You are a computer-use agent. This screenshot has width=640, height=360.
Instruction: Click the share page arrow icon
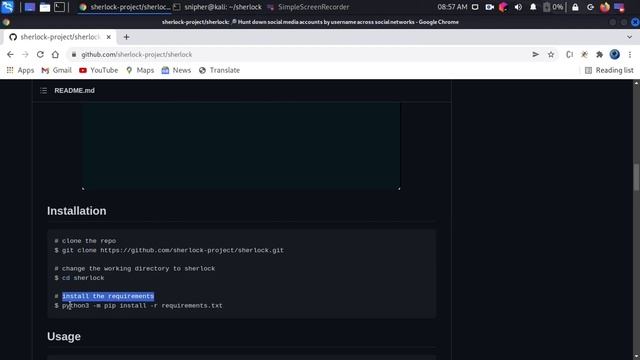pos(536,54)
